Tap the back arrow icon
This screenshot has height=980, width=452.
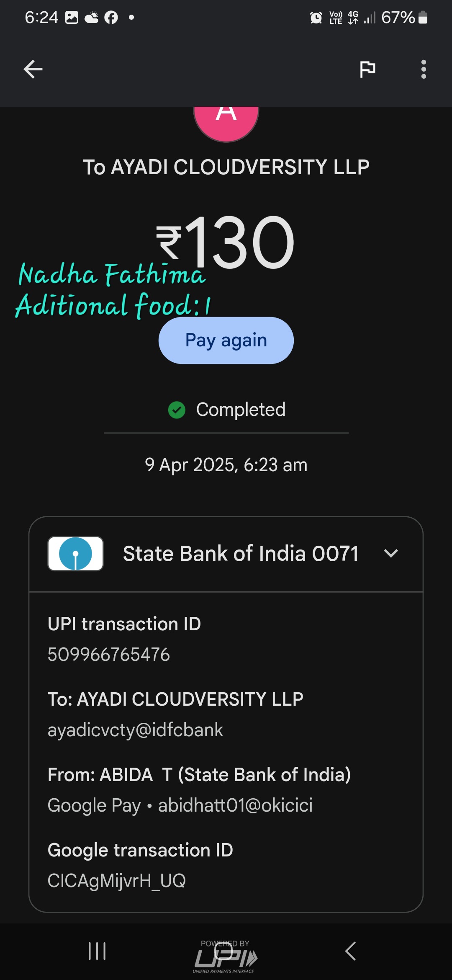[33, 69]
